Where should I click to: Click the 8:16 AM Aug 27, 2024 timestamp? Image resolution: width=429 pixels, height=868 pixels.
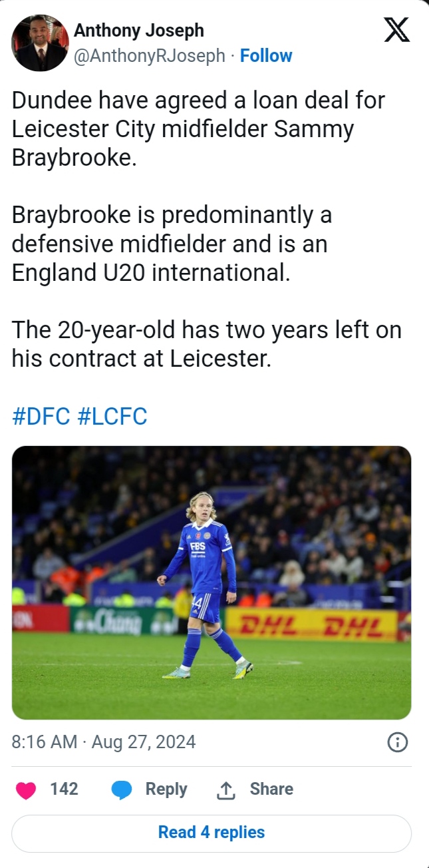(x=104, y=742)
